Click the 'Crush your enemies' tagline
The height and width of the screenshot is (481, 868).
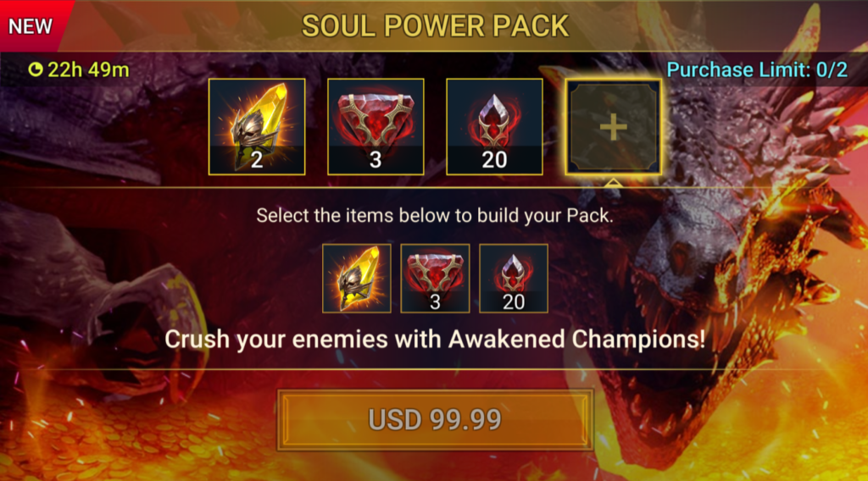click(x=435, y=339)
